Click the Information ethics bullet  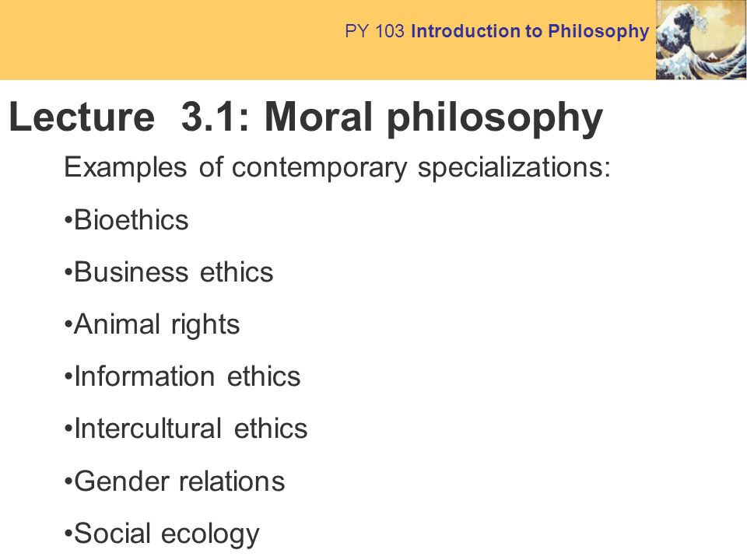tap(182, 376)
